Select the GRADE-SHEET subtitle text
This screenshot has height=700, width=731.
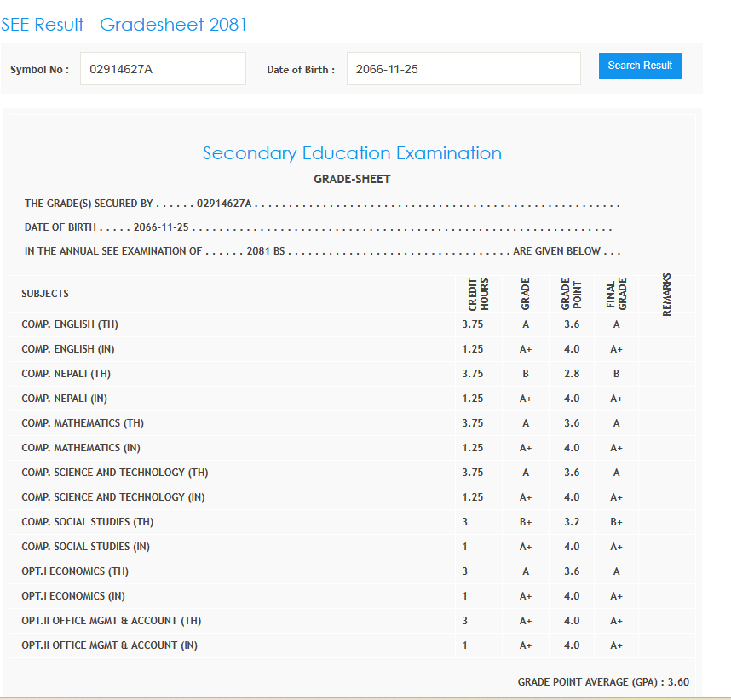pyautogui.click(x=352, y=180)
